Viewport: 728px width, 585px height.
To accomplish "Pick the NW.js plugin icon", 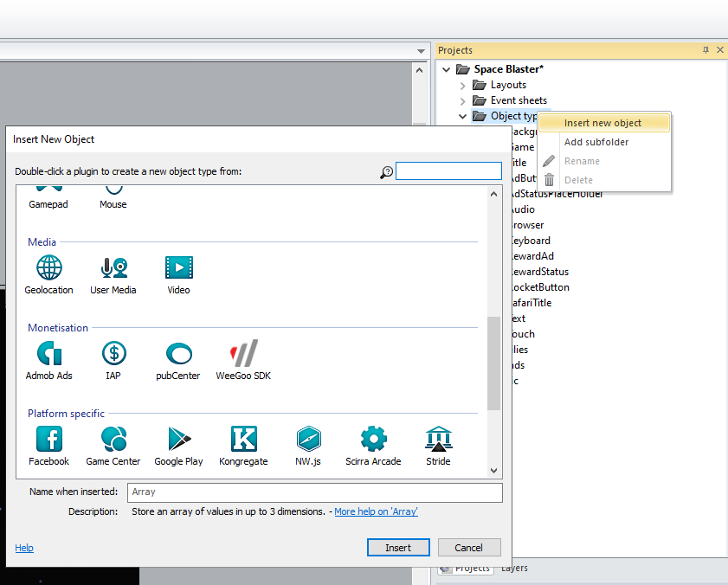I will pyautogui.click(x=308, y=439).
